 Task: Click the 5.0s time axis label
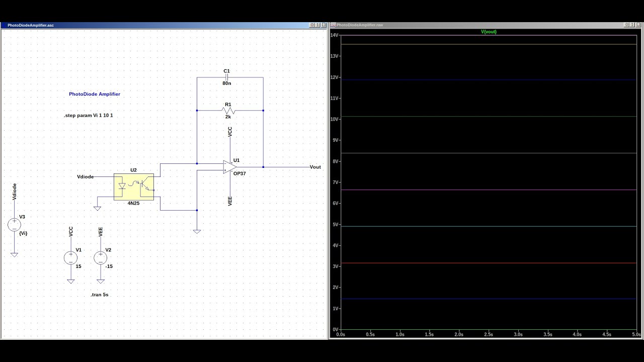(x=636, y=334)
